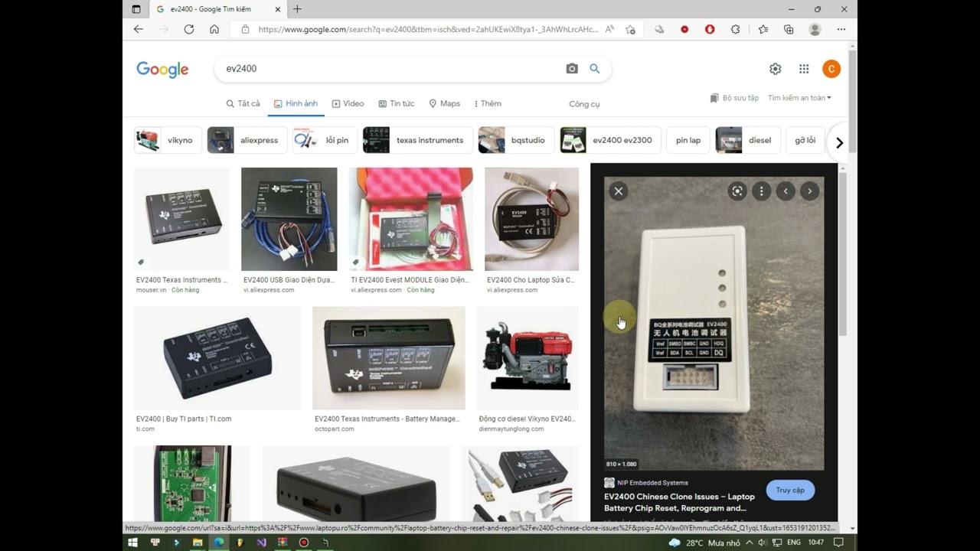
Task: Add page to favorites star icon
Action: [x=630, y=29]
